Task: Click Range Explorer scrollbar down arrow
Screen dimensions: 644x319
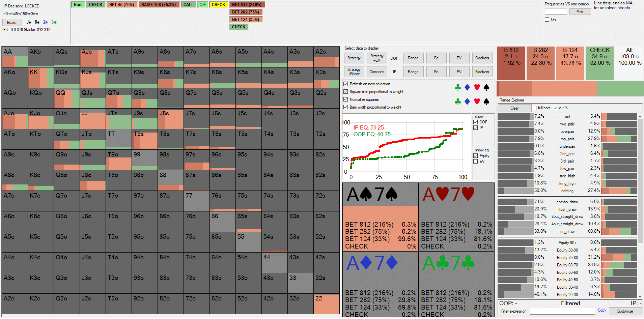Action: tap(640, 296)
